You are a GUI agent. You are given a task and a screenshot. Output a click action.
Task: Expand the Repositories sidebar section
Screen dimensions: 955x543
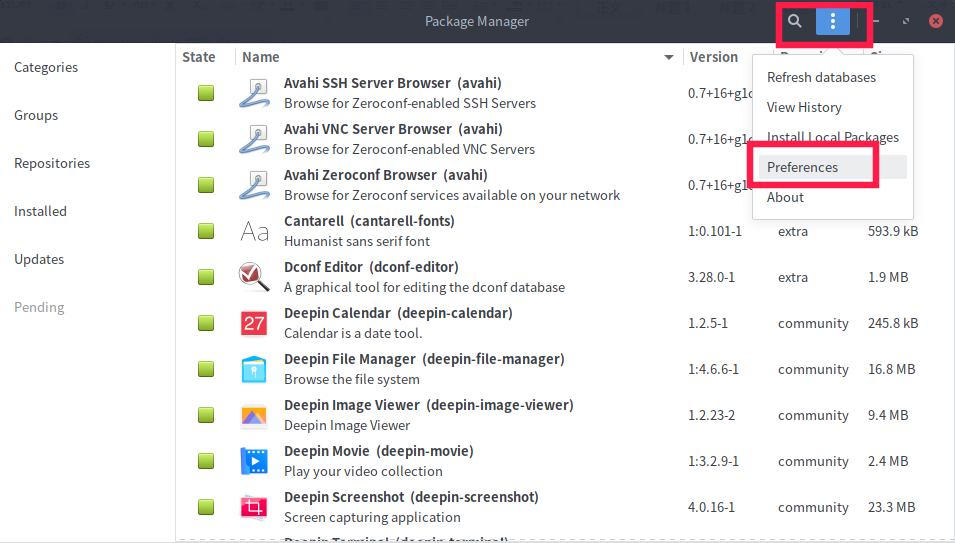click(x=52, y=164)
